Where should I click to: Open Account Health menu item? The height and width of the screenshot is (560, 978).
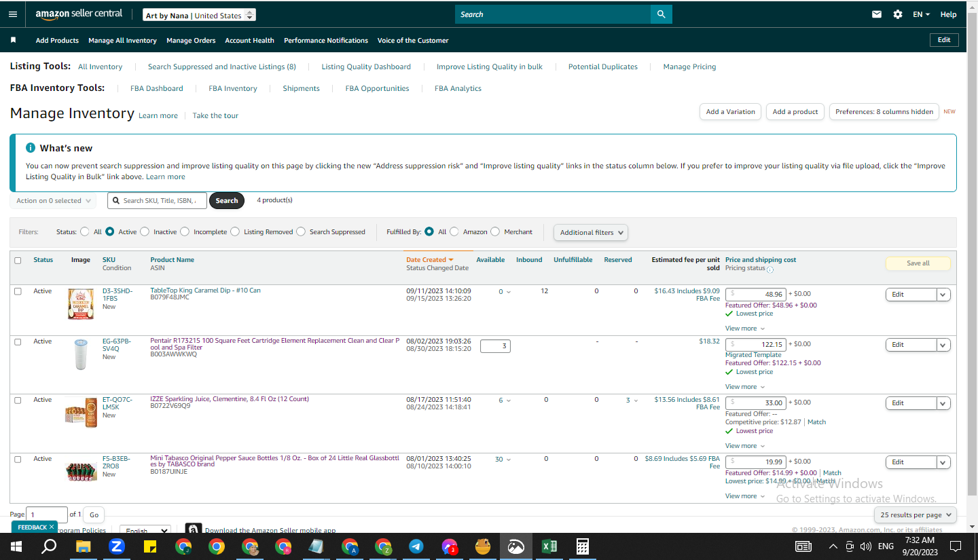[x=250, y=40]
